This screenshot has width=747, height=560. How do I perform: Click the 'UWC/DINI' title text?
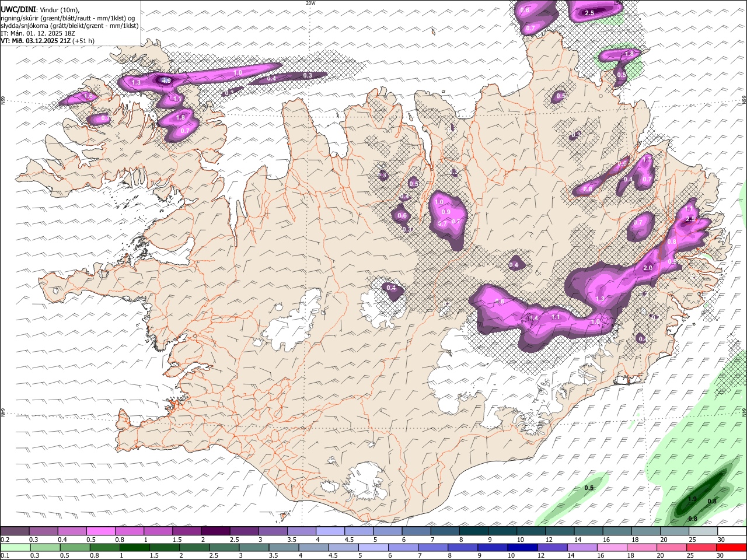[x=18, y=9]
